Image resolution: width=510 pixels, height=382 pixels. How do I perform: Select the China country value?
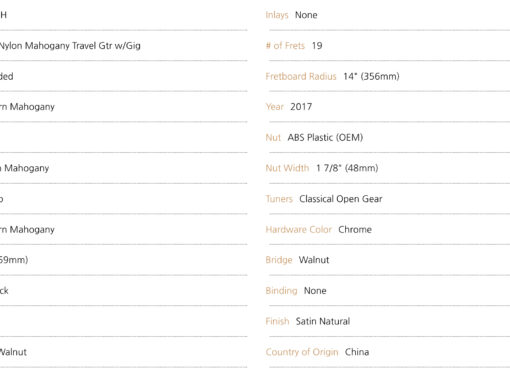(x=357, y=352)
